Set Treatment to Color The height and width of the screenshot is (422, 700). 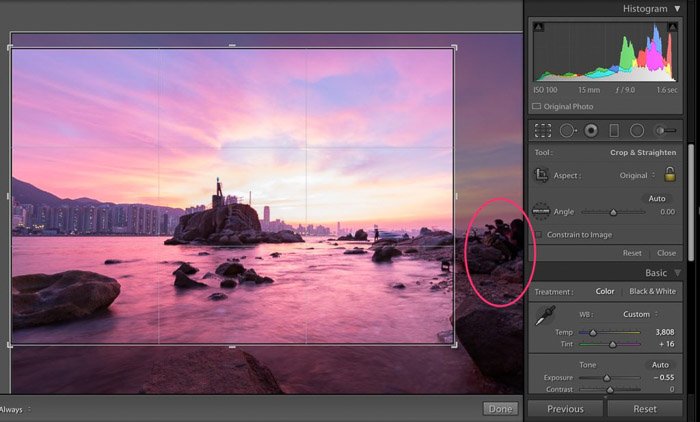click(x=605, y=291)
